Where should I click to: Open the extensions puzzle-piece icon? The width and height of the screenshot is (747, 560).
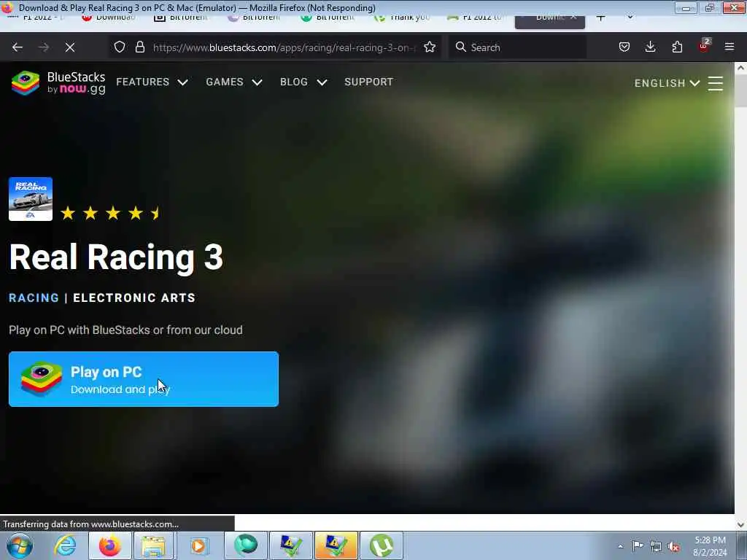coord(677,47)
